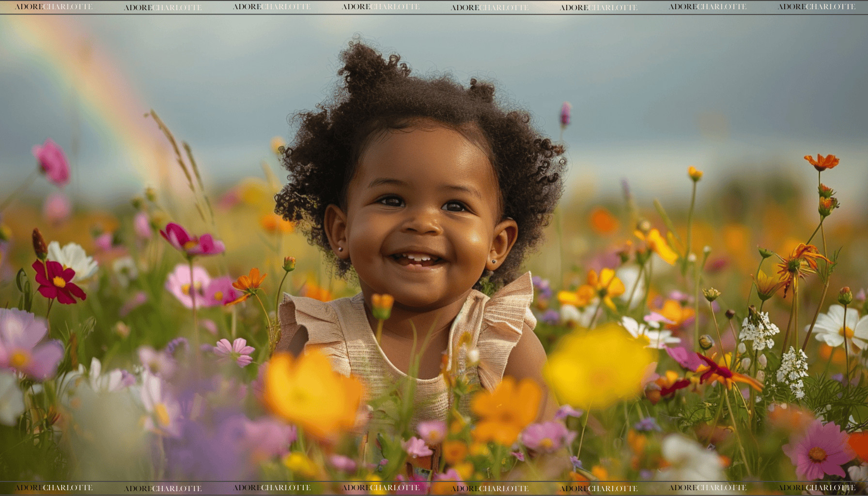
Task: Click the stud earring on the left ear
Action: [x=341, y=249]
